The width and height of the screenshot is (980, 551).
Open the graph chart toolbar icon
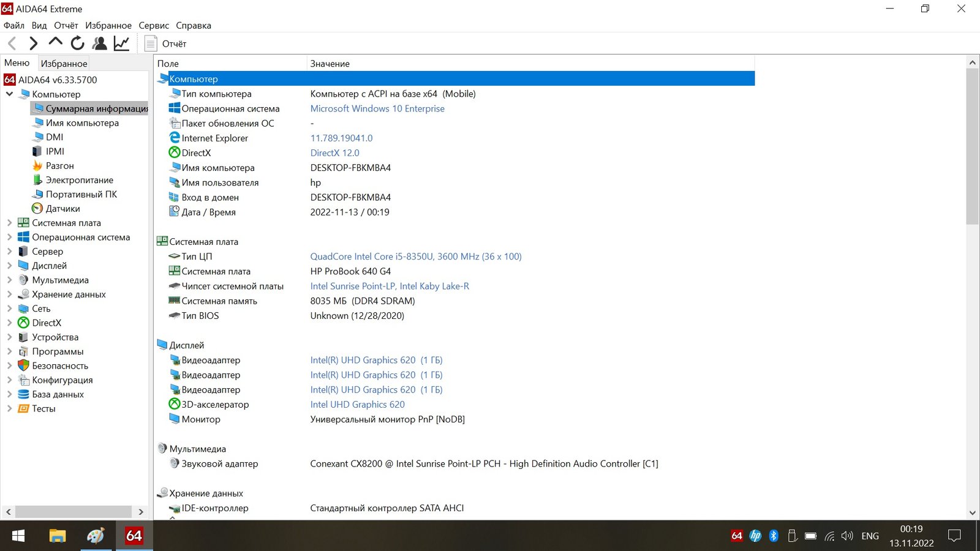pyautogui.click(x=121, y=43)
